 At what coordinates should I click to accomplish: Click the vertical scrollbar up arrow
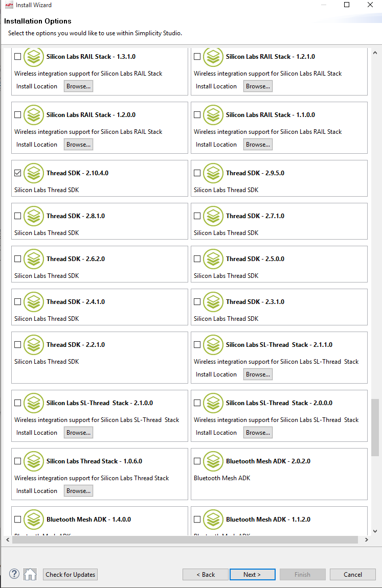pos(375,53)
